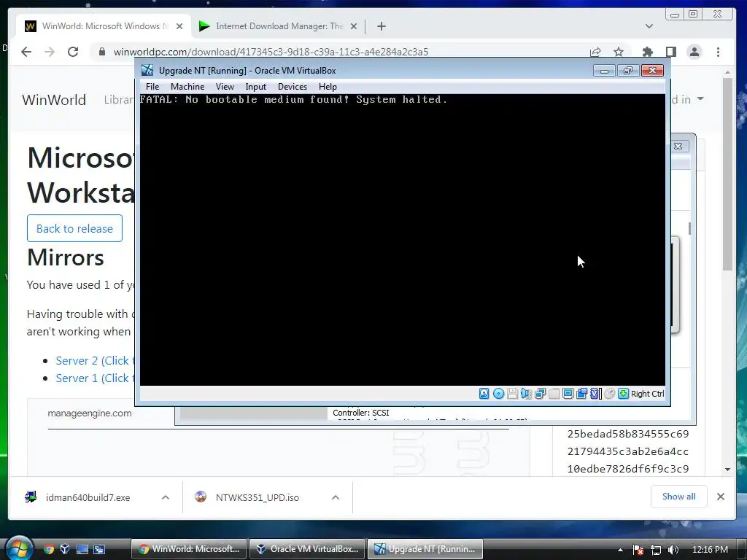Click the Chrome quick launch icon in taskbar
This screenshot has height=560, width=747.
(x=49, y=549)
